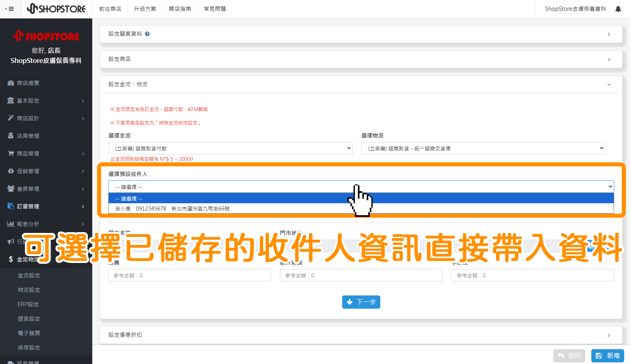Click the right 參考金額：0 input field
631x364 pixels.
pyautogui.click(x=533, y=275)
